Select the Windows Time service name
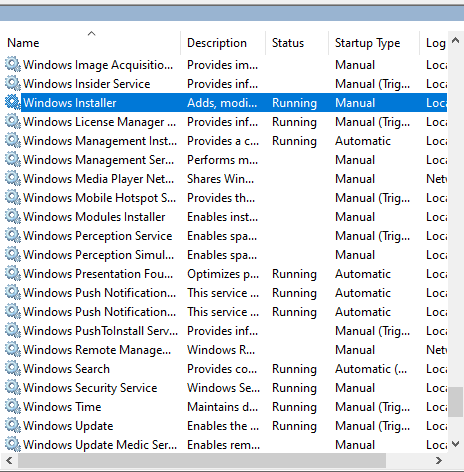This screenshot has width=464, height=472. [x=62, y=407]
